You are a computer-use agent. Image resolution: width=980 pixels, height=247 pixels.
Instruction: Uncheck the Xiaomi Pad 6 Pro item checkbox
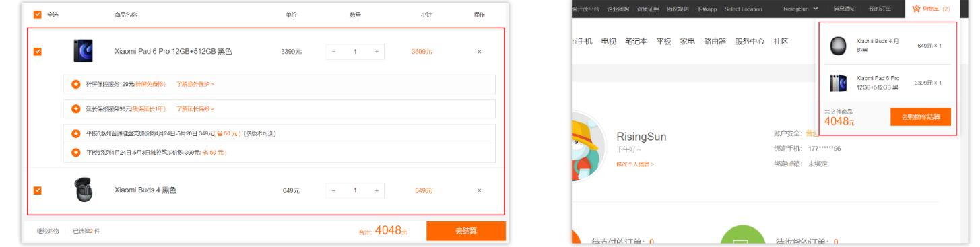[x=38, y=52]
